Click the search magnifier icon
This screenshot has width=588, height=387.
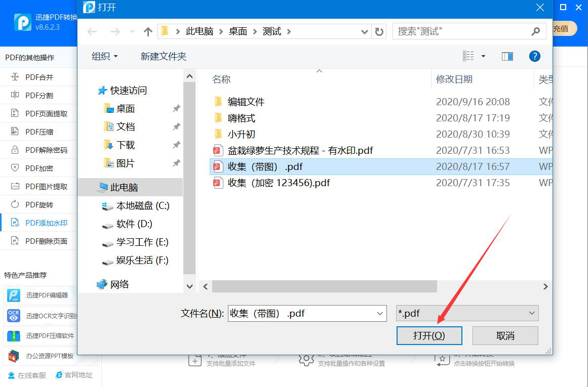[x=536, y=31]
